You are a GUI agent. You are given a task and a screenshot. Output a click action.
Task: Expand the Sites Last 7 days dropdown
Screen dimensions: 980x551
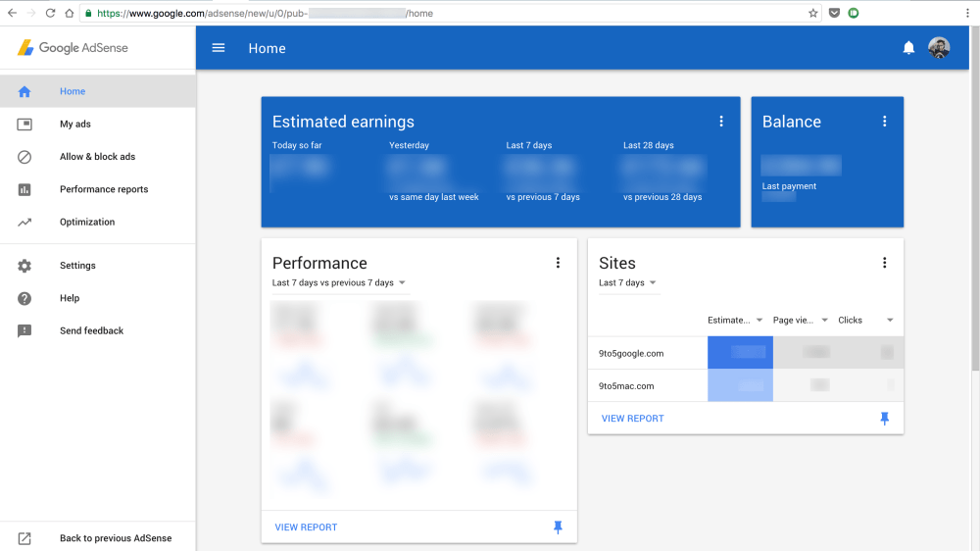[x=628, y=283]
